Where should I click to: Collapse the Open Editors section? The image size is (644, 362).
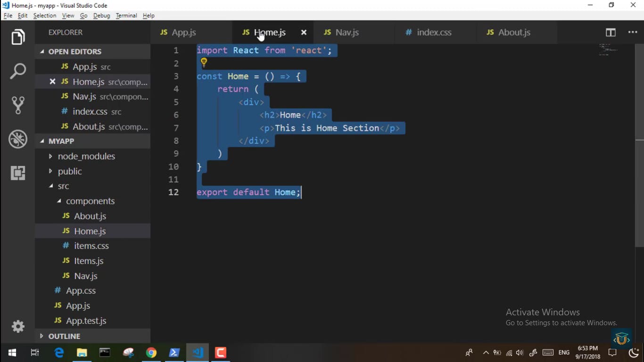[93, 51]
